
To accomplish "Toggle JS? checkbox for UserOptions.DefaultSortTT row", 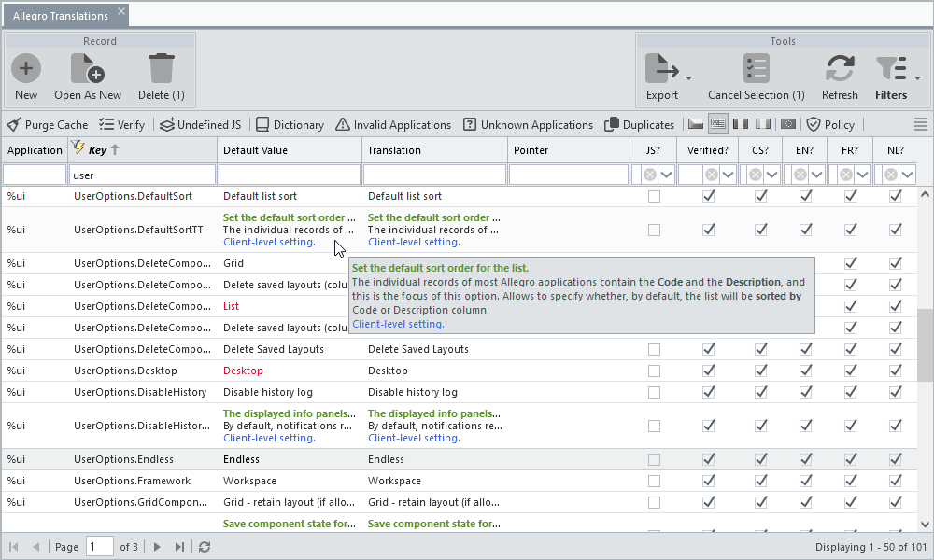I will pos(654,230).
